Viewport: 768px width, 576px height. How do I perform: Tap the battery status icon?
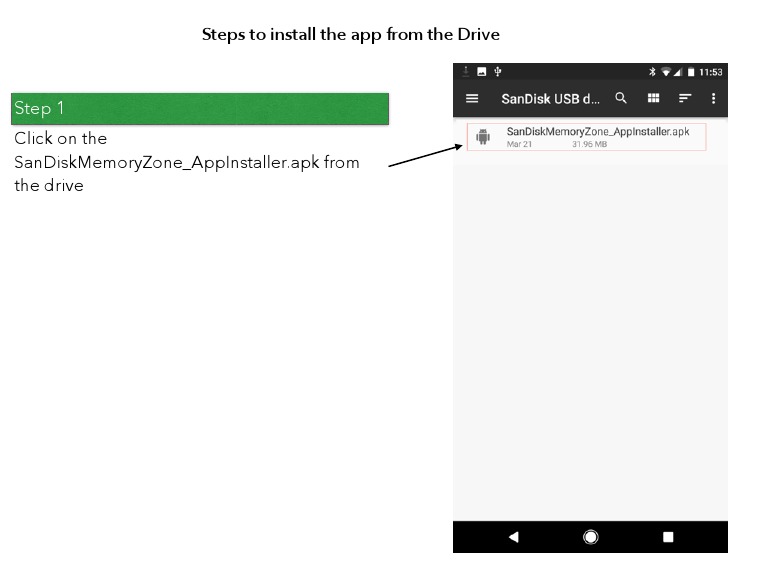[x=691, y=72]
